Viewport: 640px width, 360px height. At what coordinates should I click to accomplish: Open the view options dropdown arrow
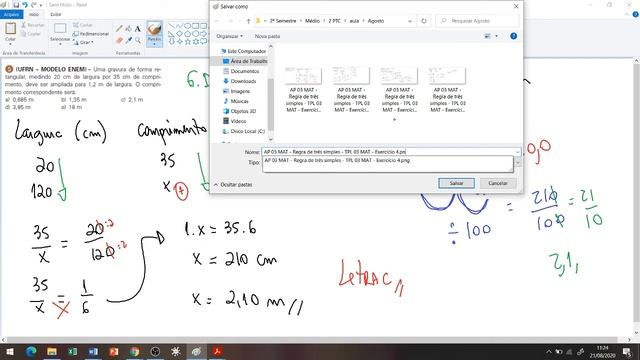pyautogui.click(x=496, y=36)
